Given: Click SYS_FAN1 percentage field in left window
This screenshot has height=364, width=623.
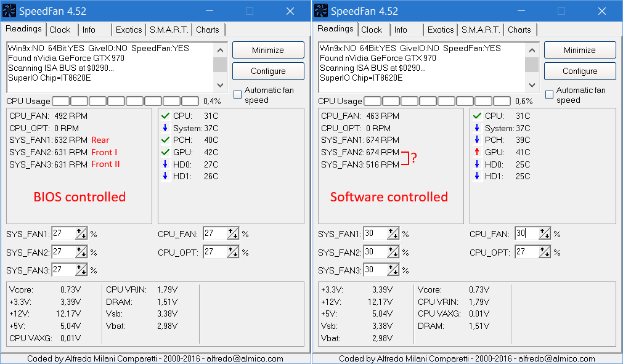Looking at the screenshot, I should (x=63, y=234).
